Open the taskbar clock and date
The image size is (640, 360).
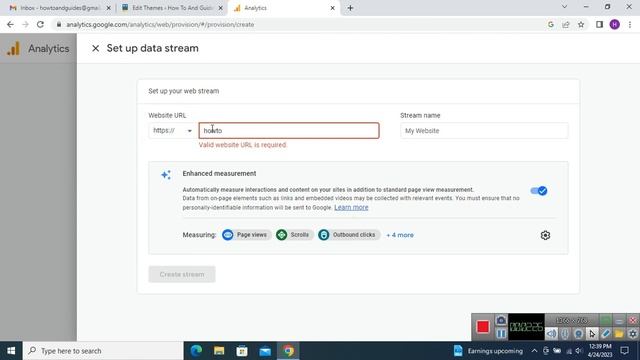600,351
